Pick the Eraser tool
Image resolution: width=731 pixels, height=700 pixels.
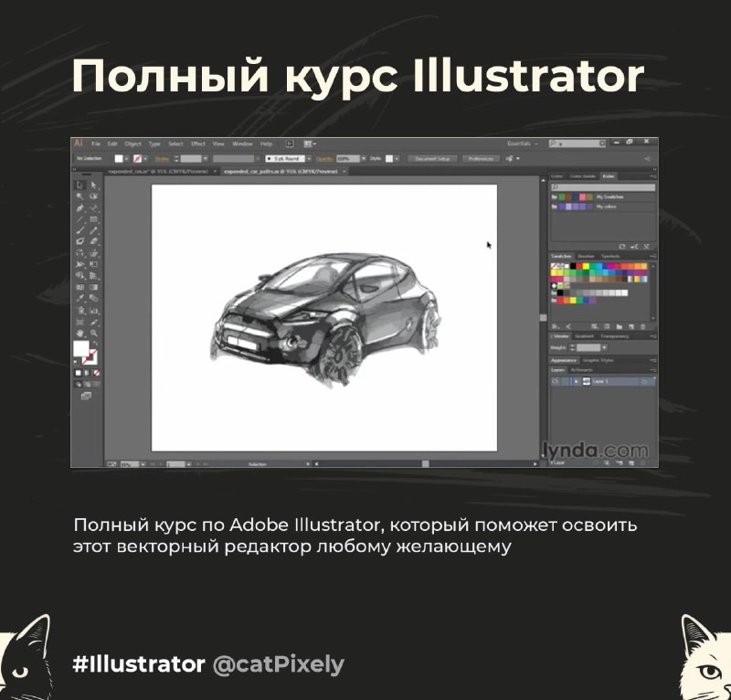pyautogui.click(x=94, y=241)
